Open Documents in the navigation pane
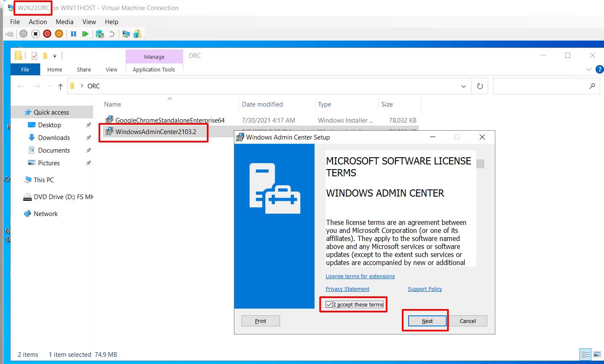Screen dimensions: 604x364 (54, 151)
